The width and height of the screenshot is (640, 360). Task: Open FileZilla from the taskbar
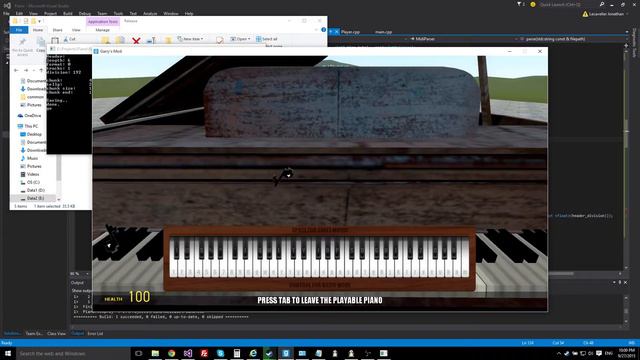tap(204, 353)
